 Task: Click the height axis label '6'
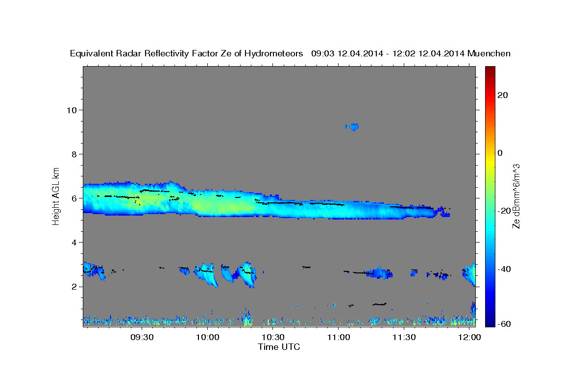[74, 198]
